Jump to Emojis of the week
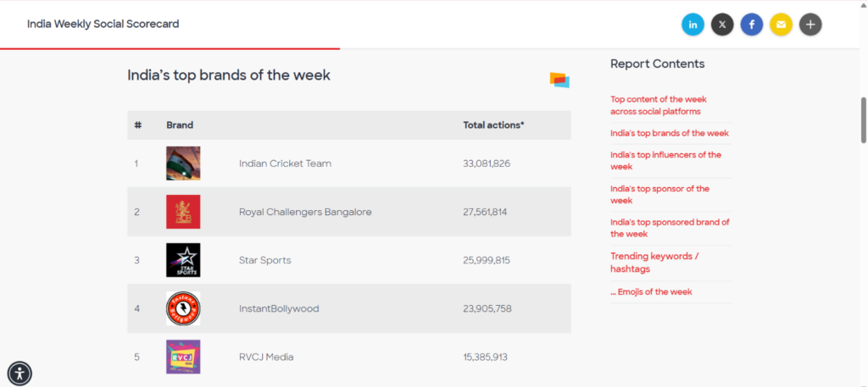 point(651,292)
